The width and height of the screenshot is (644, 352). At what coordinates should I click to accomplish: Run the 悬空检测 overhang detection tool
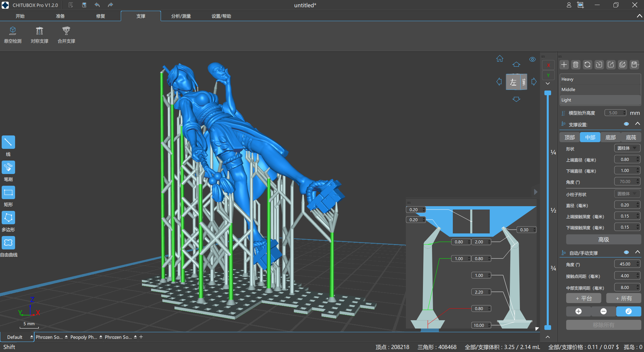tap(13, 35)
